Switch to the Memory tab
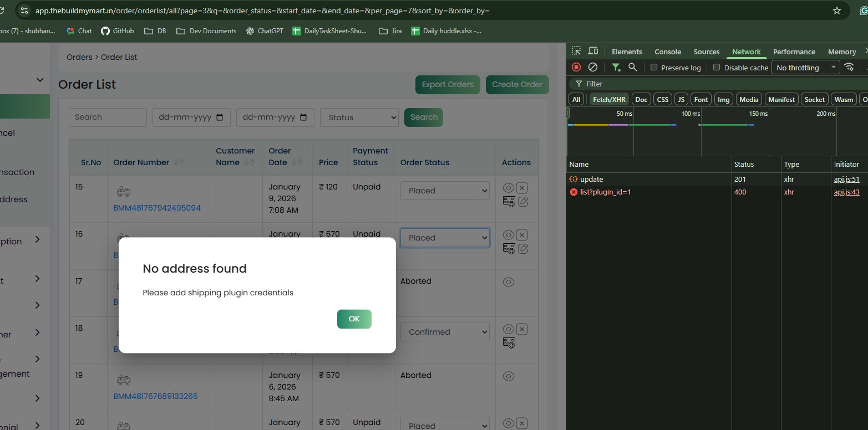Screen dimensions: 868x430 tap(842, 52)
